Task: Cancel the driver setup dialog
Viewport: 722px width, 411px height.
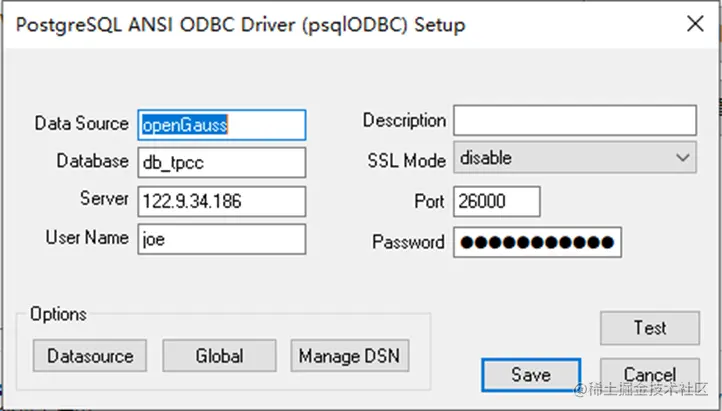Action: tap(649, 375)
